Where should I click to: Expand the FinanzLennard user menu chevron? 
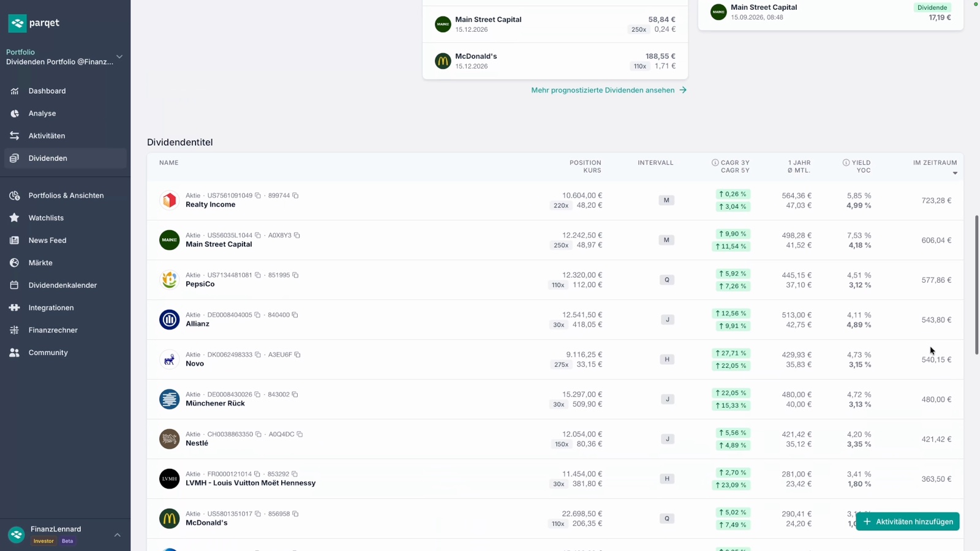pos(117,535)
